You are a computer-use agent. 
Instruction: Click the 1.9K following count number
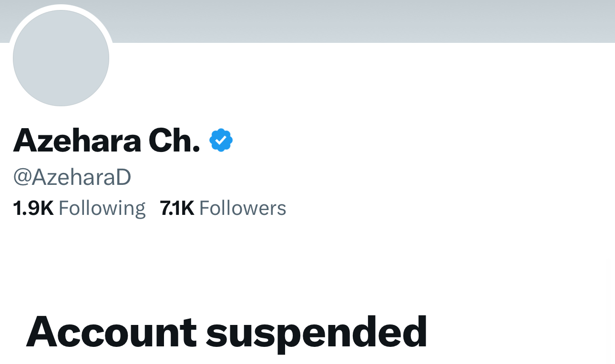(33, 209)
